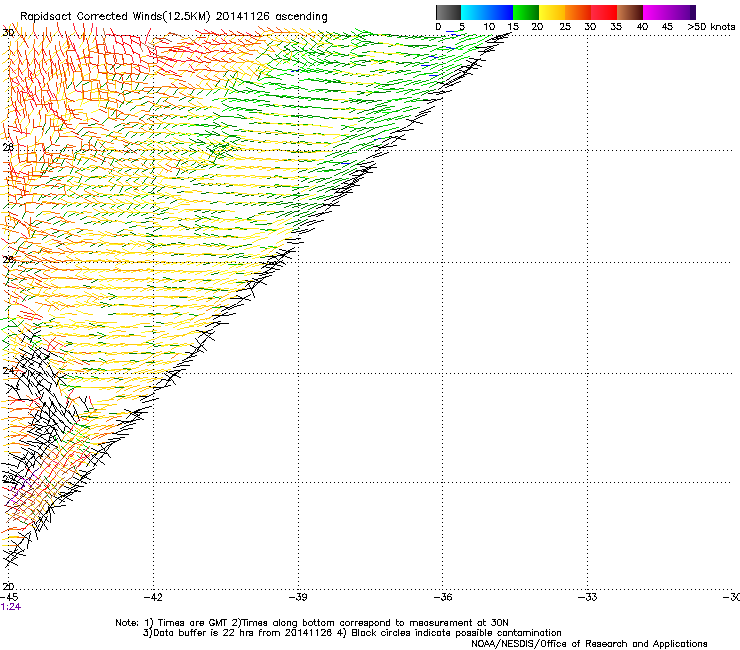Viewport: 740px width, 650px height.
Task: Click the red 30-35 knots legend swatch
Action: (604, 12)
